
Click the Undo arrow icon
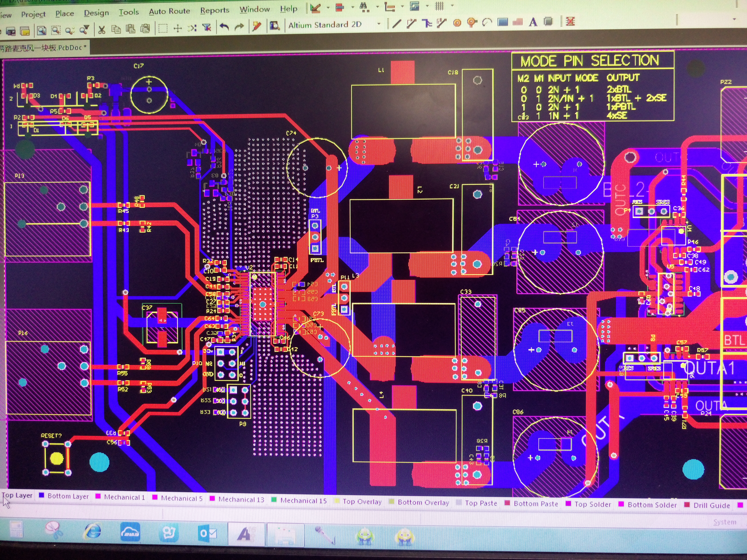[x=224, y=26]
